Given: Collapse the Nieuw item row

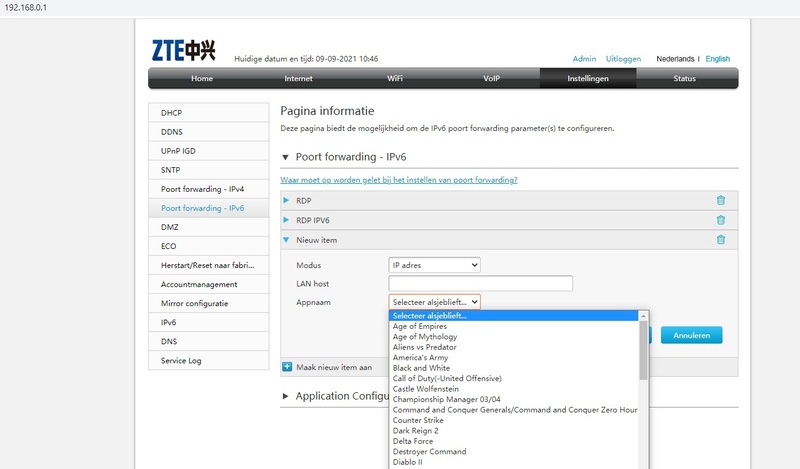Looking at the screenshot, I should [286, 239].
